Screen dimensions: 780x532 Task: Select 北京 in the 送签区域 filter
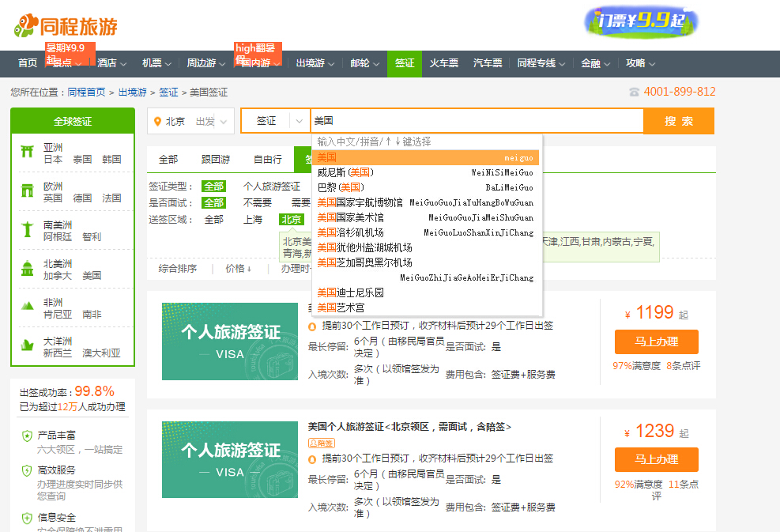pyautogui.click(x=292, y=219)
